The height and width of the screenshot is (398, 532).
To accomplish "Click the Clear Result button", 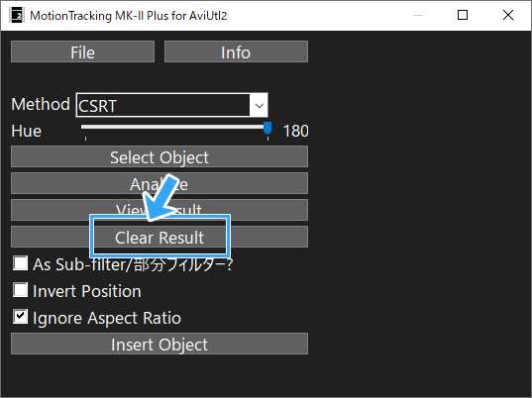I will coord(160,237).
